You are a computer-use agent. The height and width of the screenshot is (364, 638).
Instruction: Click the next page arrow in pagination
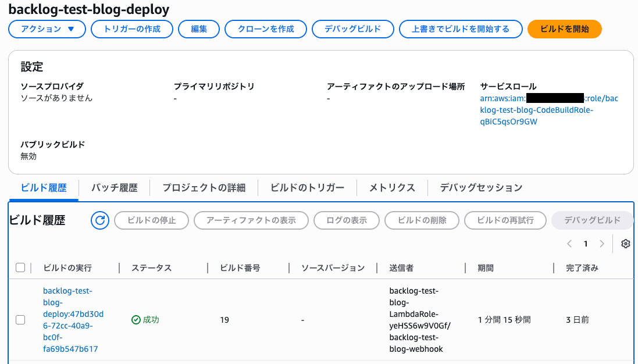click(x=602, y=244)
